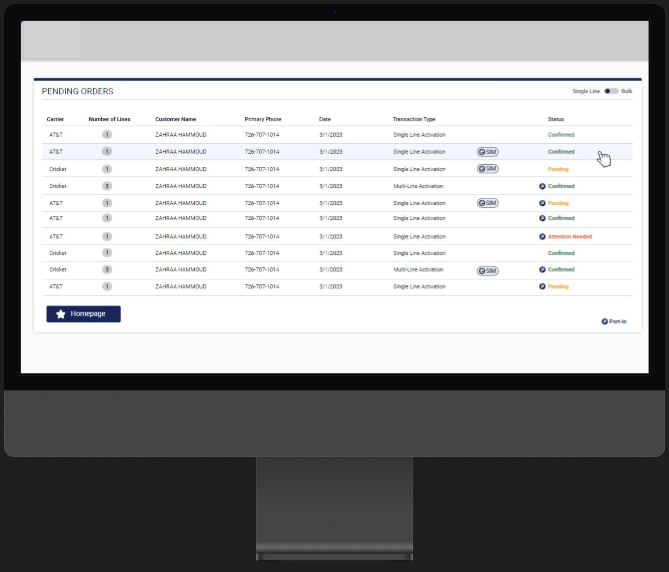Click the eSIM badge on the Cricket Multi-Line row
This screenshot has width=669, height=572.
click(x=488, y=271)
